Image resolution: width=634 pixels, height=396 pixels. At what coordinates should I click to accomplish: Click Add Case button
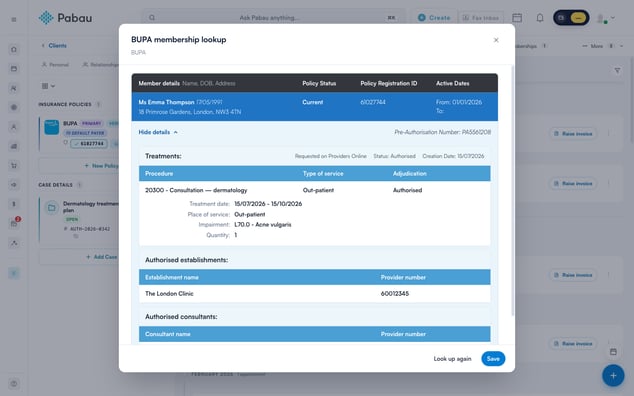point(101,257)
